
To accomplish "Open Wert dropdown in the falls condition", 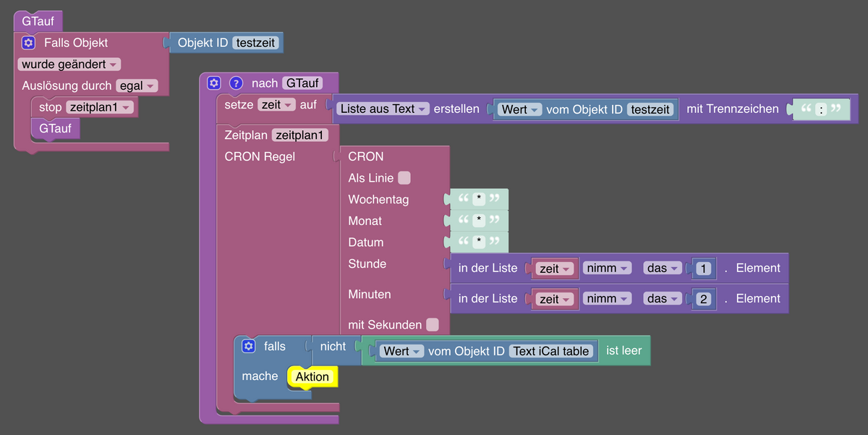I will click(x=401, y=351).
